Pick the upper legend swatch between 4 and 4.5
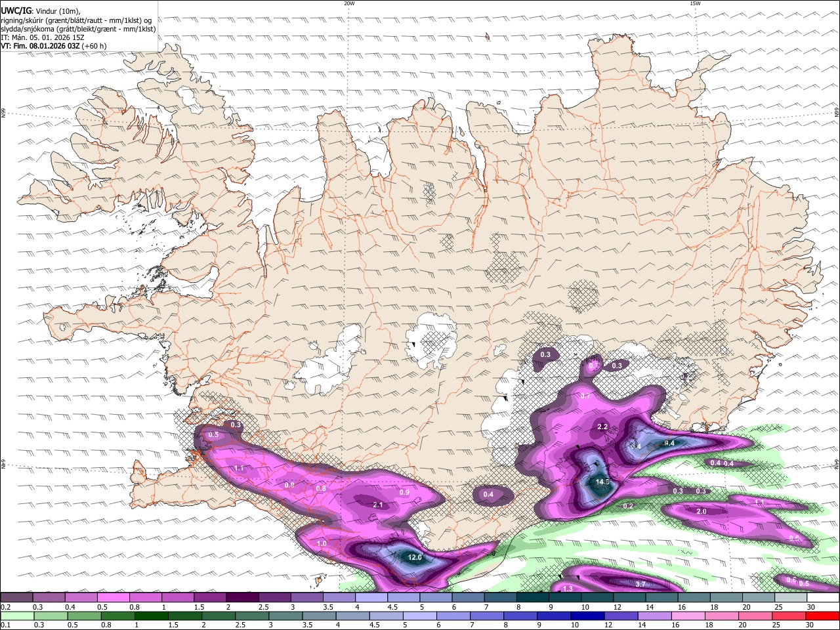The height and width of the screenshot is (630, 840). [x=371, y=597]
